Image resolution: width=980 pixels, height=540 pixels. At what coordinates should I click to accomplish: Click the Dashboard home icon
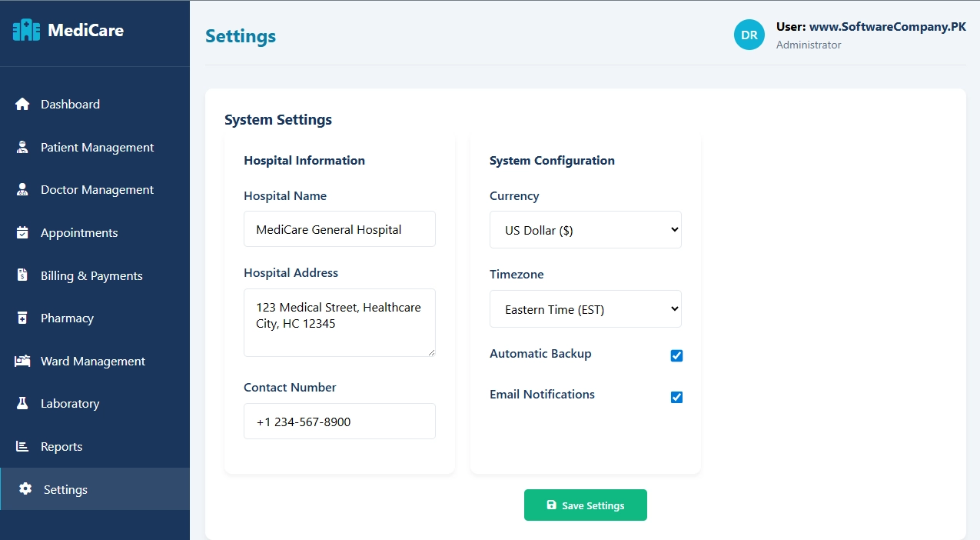[23, 104]
